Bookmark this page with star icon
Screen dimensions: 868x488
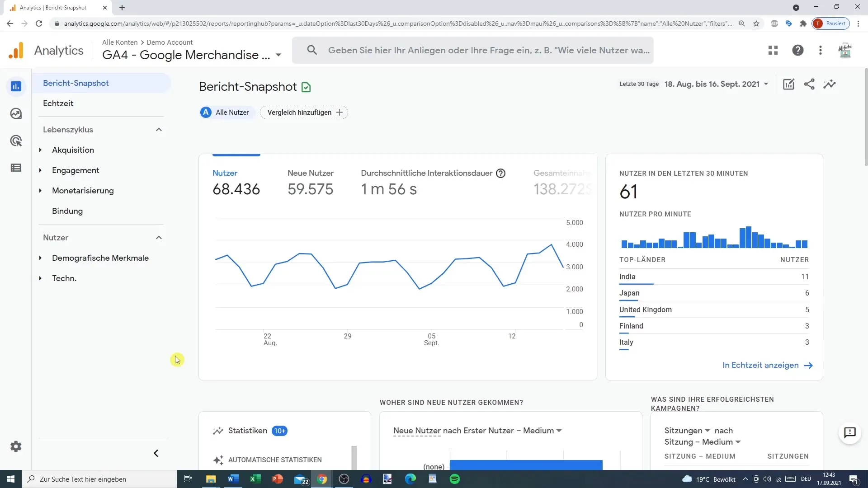tap(756, 23)
